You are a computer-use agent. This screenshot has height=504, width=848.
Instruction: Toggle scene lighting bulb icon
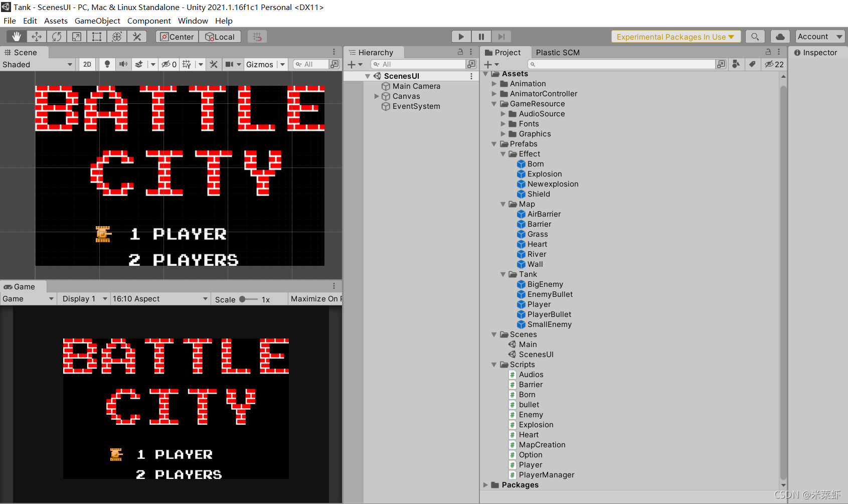(x=107, y=64)
